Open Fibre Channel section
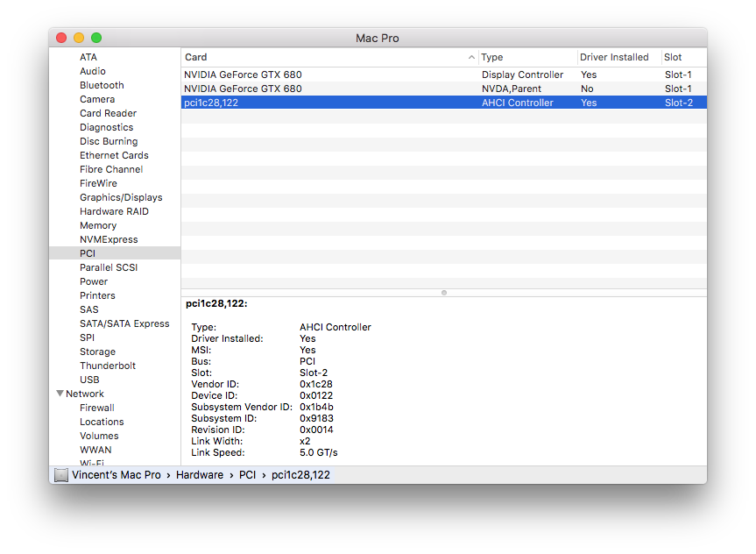Screen dimensions: 756x554 click(111, 169)
